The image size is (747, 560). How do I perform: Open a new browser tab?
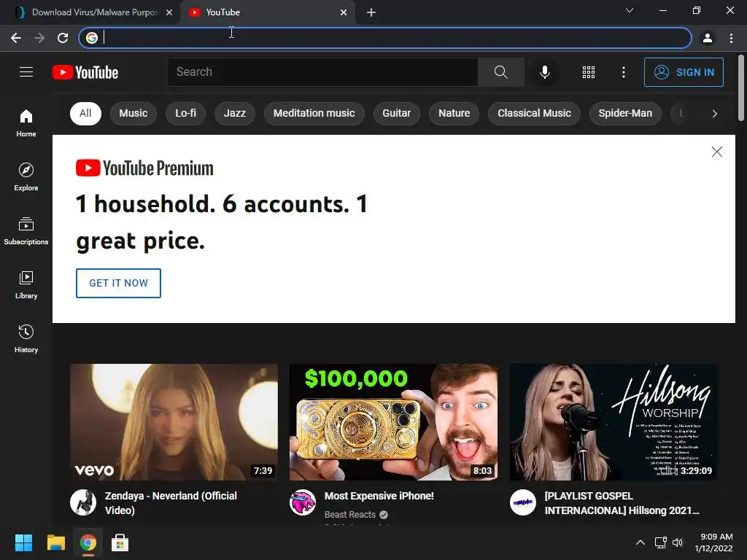point(371,12)
